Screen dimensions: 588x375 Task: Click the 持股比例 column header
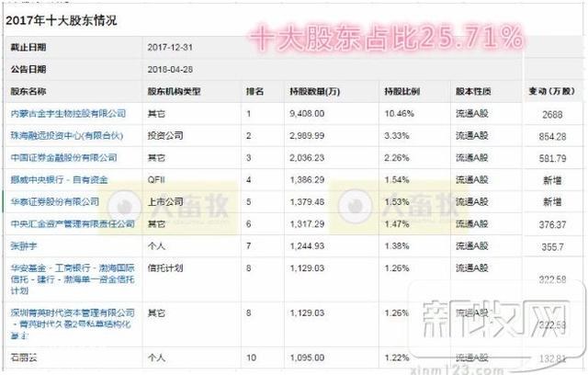point(402,91)
